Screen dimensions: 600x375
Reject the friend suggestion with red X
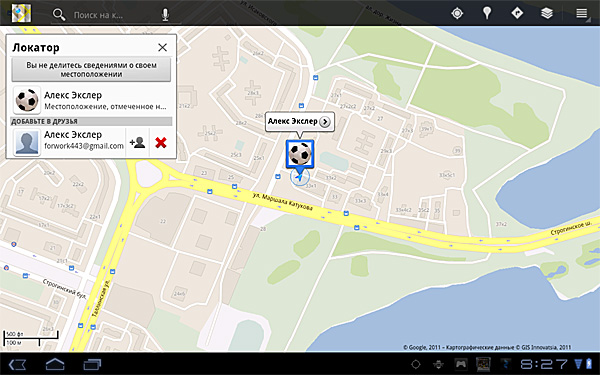pos(161,143)
